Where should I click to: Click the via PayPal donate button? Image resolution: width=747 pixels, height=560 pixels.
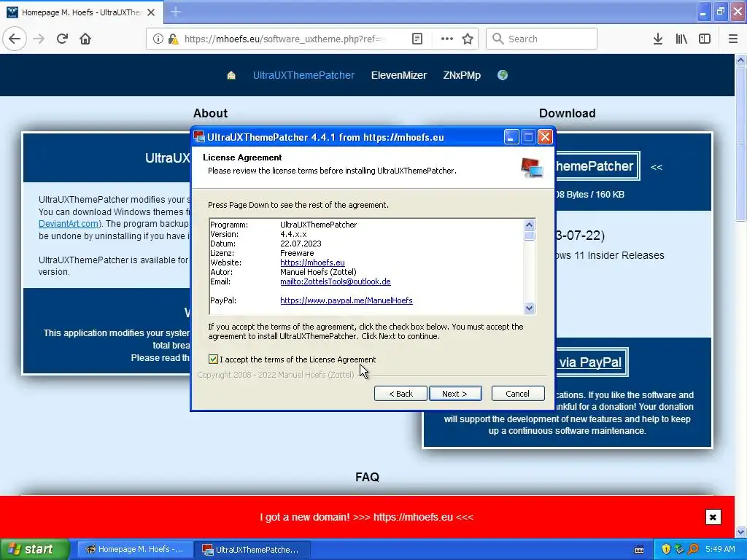(x=591, y=362)
